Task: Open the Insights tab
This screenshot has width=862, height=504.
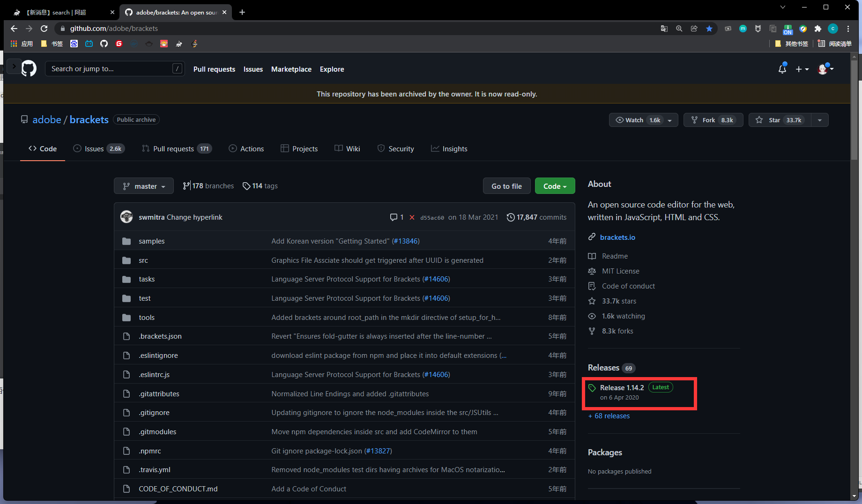Action: tap(449, 148)
